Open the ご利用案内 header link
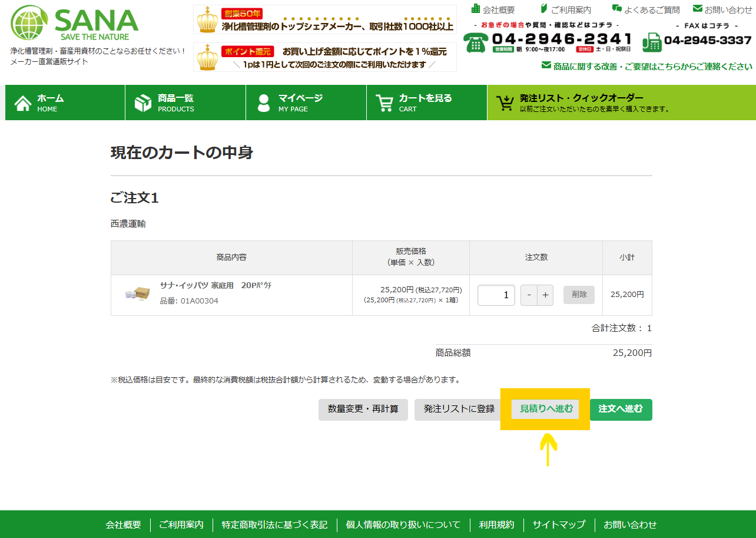The image size is (756, 538). tap(571, 9)
